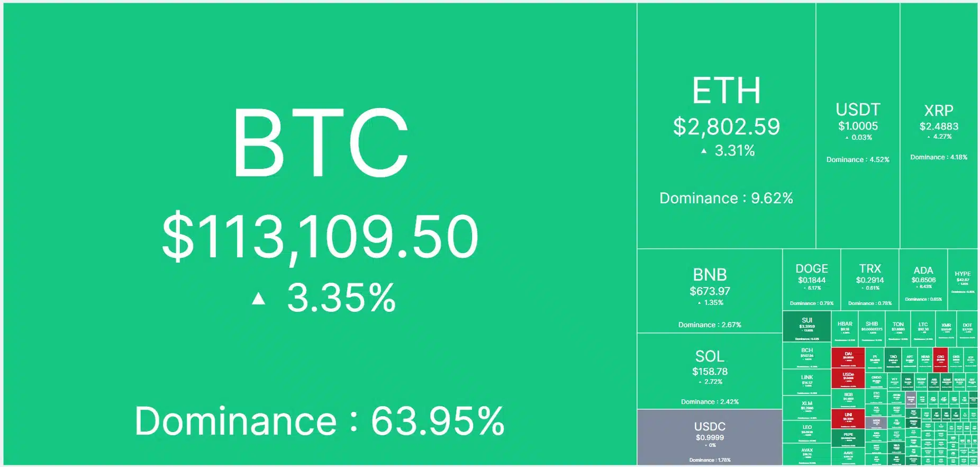Select the ETH tile in the heatmap

pos(726,125)
